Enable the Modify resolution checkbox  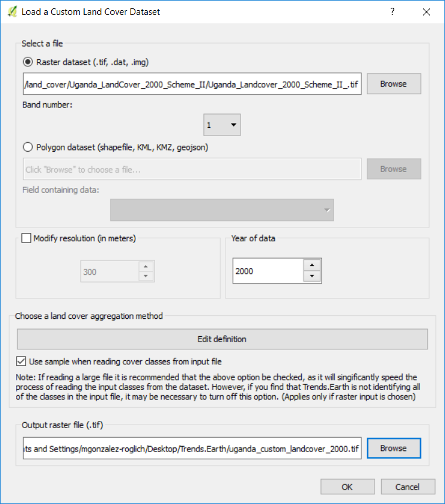[26, 238]
